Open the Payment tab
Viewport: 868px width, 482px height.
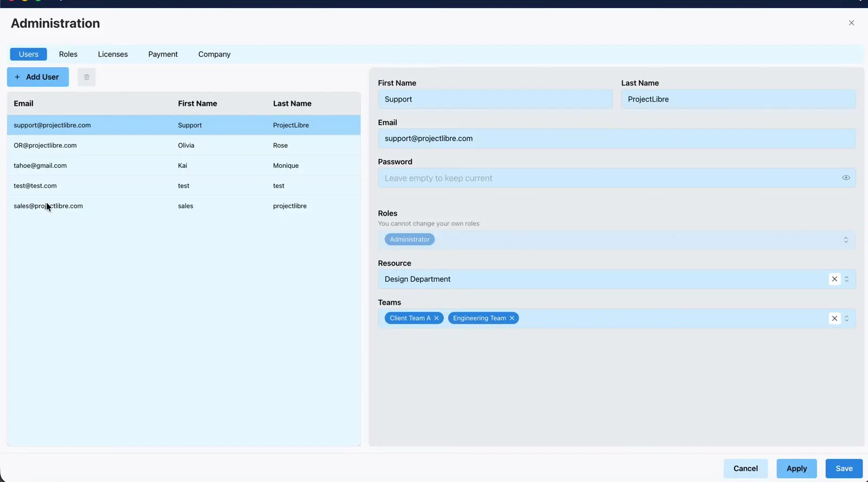pos(163,54)
